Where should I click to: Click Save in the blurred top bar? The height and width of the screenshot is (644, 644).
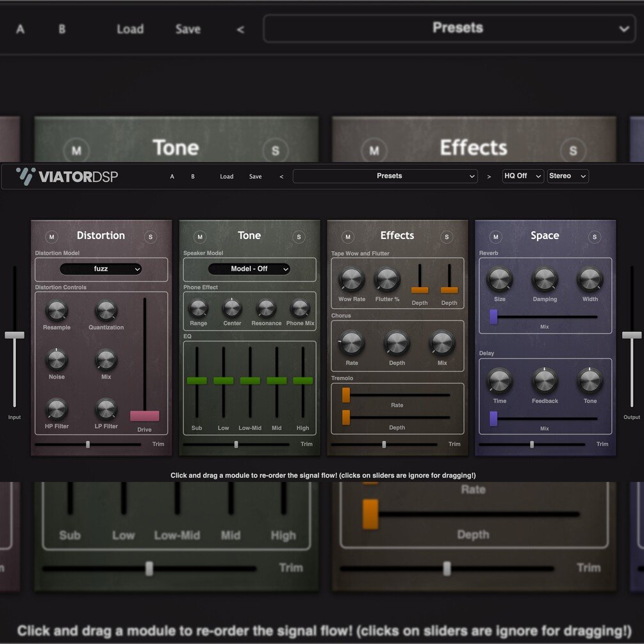click(x=188, y=29)
